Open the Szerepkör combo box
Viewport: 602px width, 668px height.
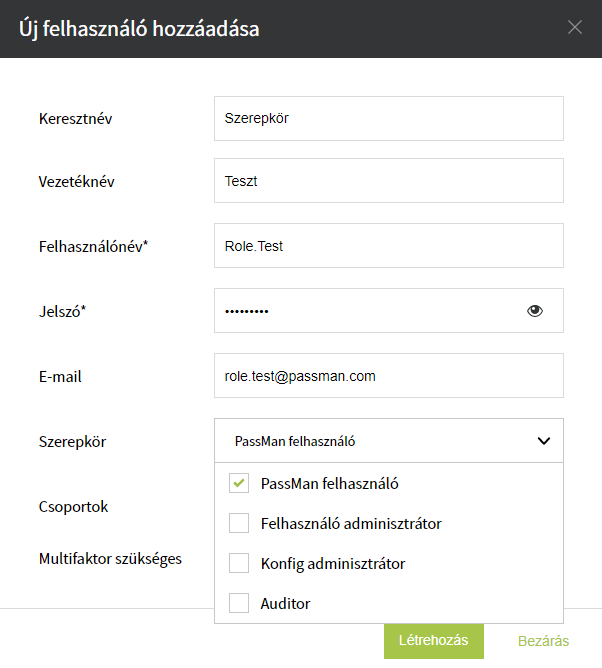tap(389, 441)
